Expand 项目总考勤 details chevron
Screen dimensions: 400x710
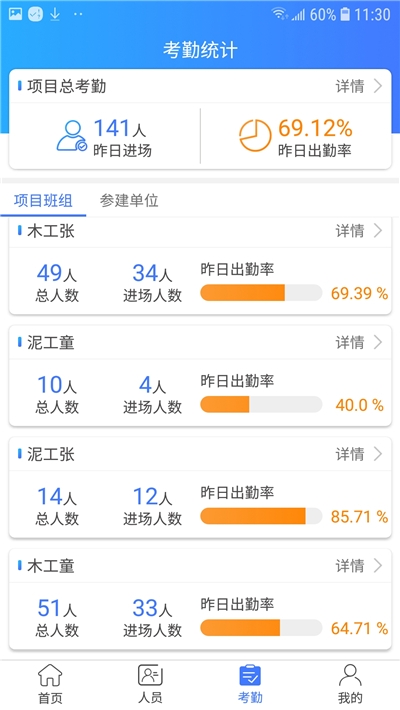click(378, 86)
